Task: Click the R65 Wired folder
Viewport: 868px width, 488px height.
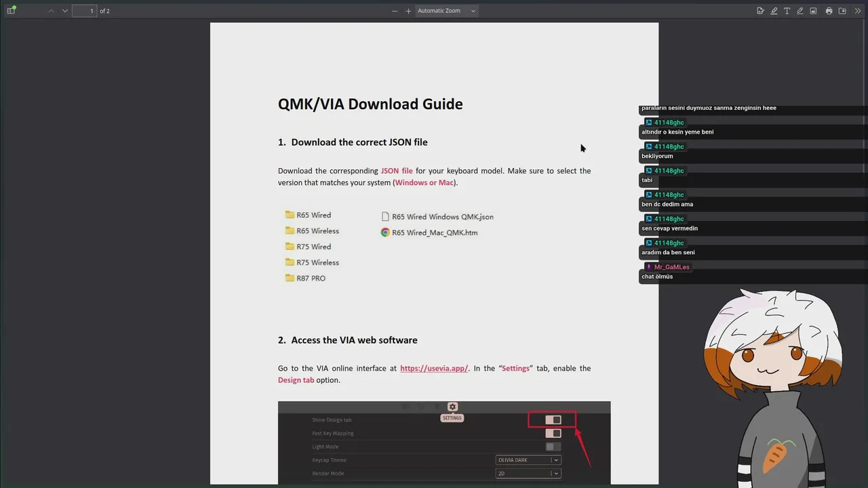Action: click(x=308, y=215)
